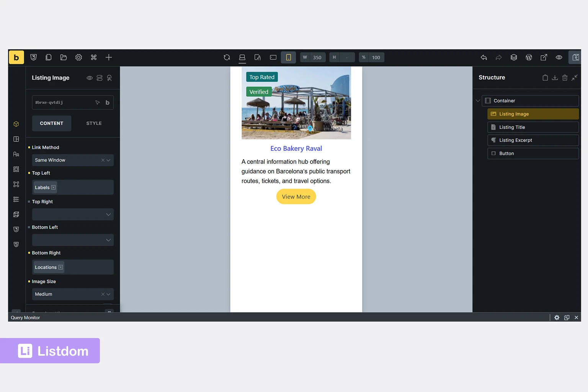This screenshot has width=588, height=392.
Task: Click the reload canvas icon
Action: (x=227, y=57)
